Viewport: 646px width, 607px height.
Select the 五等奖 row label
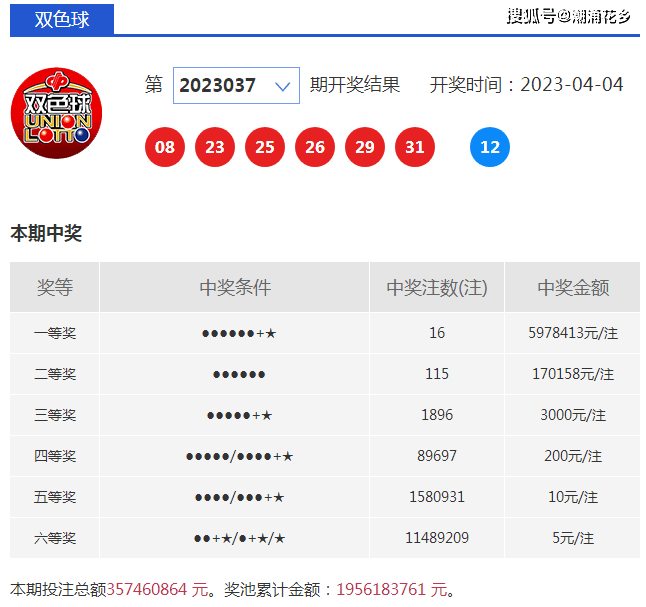pyautogui.click(x=55, y=497)
